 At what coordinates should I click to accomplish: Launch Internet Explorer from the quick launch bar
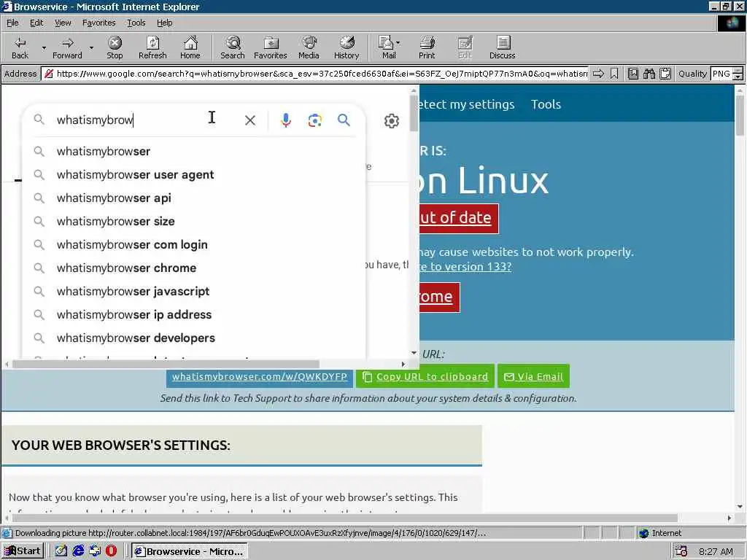78,551
